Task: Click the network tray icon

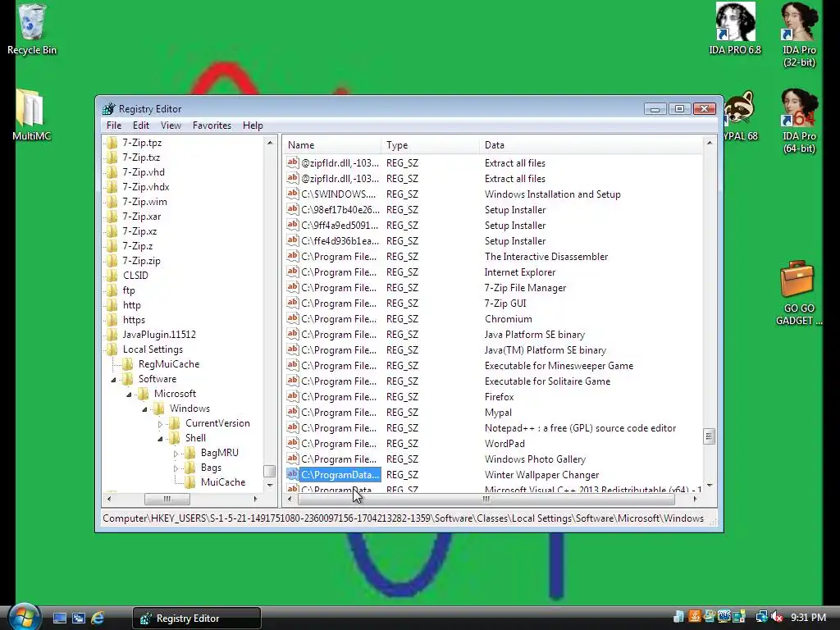Action: [x=761, y=617]
